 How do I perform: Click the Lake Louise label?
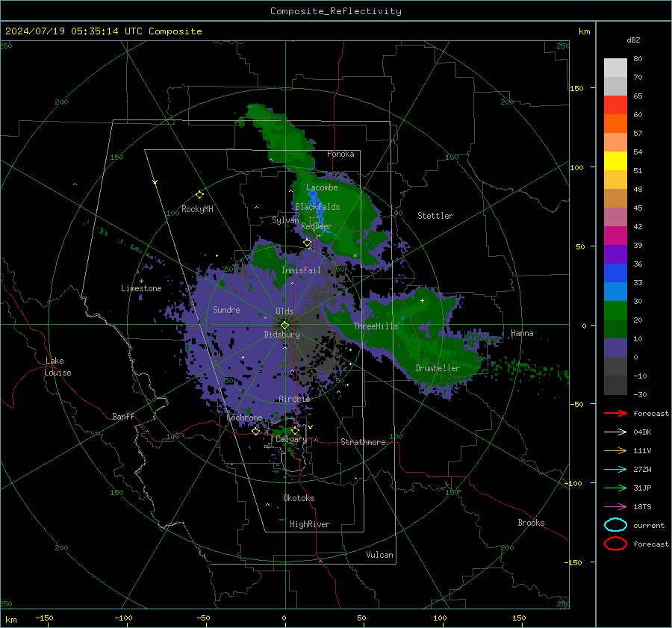pos(57,367)
